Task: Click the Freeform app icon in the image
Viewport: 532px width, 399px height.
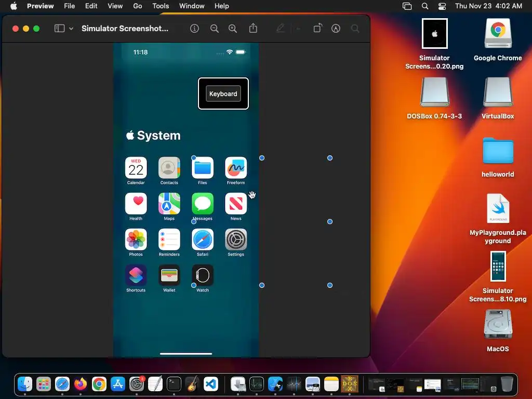Action: tap(236, 168)
